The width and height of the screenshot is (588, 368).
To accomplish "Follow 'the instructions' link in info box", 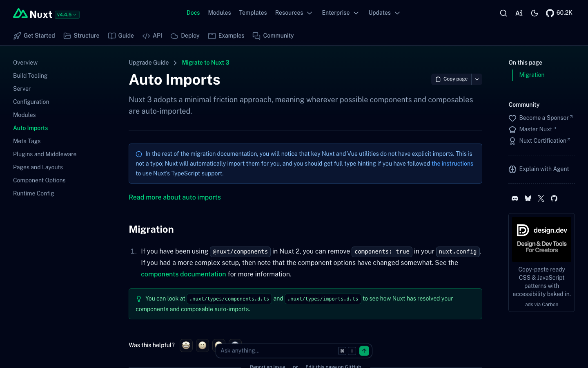I will (452, 164).
